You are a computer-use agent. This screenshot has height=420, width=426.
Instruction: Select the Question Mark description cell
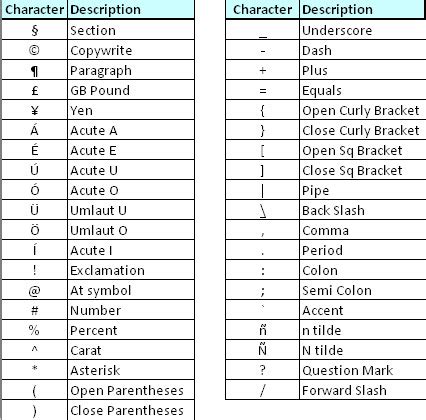[363, 370]
